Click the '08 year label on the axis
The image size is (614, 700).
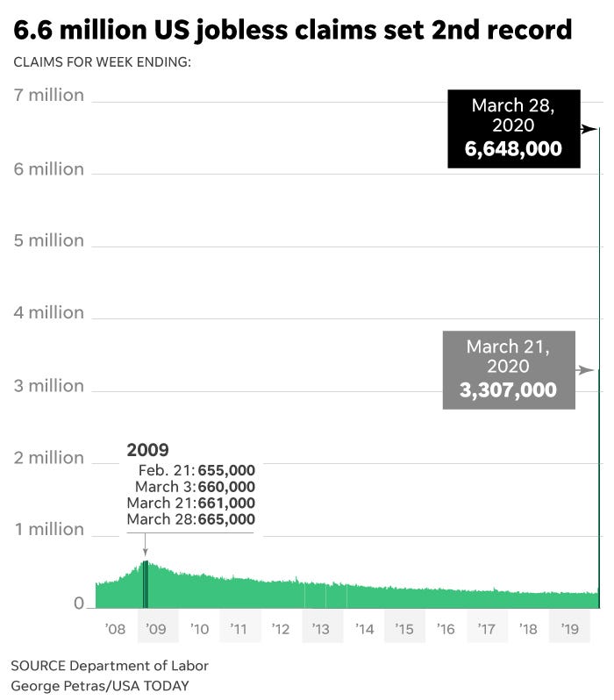tap(115, 629)
